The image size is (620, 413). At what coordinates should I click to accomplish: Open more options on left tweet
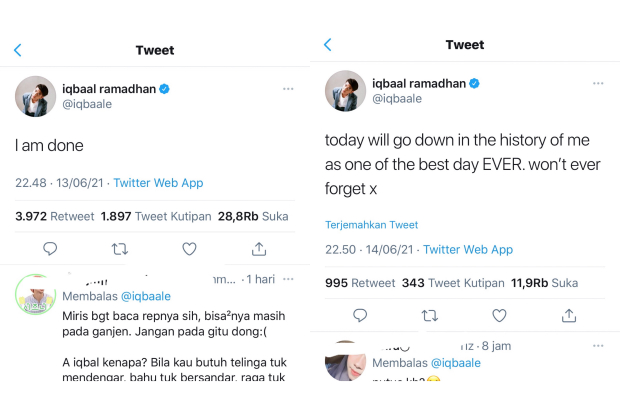(288, 89)
